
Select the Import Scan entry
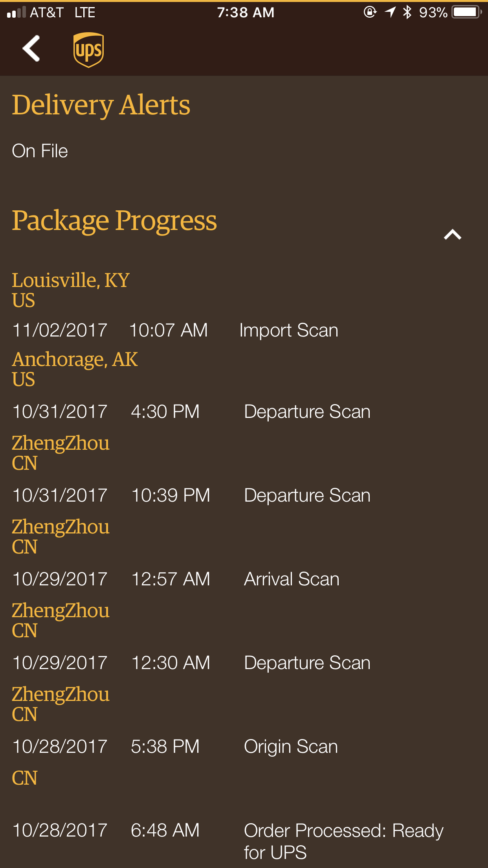click(x=289, y=330)
